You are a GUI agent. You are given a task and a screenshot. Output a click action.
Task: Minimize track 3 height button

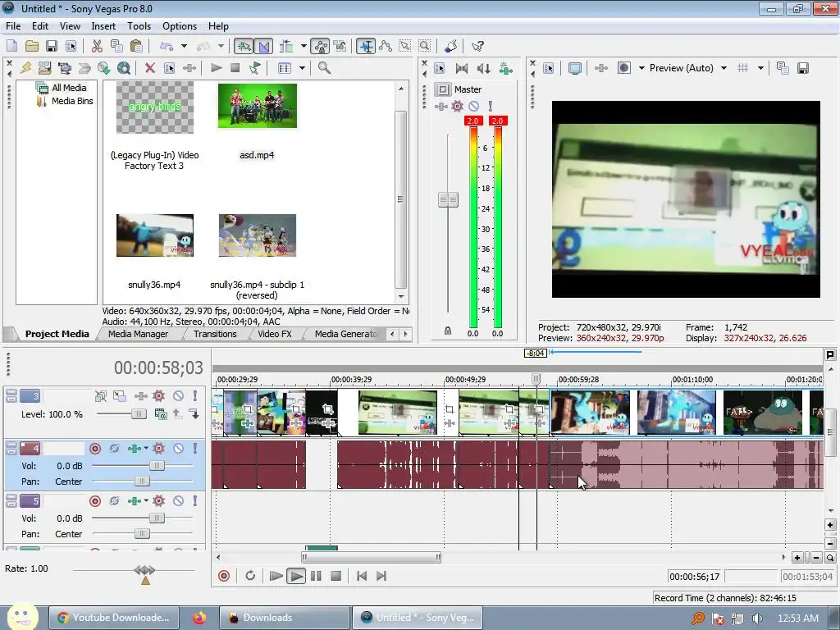pyautogui.click(x=11, y=393)
